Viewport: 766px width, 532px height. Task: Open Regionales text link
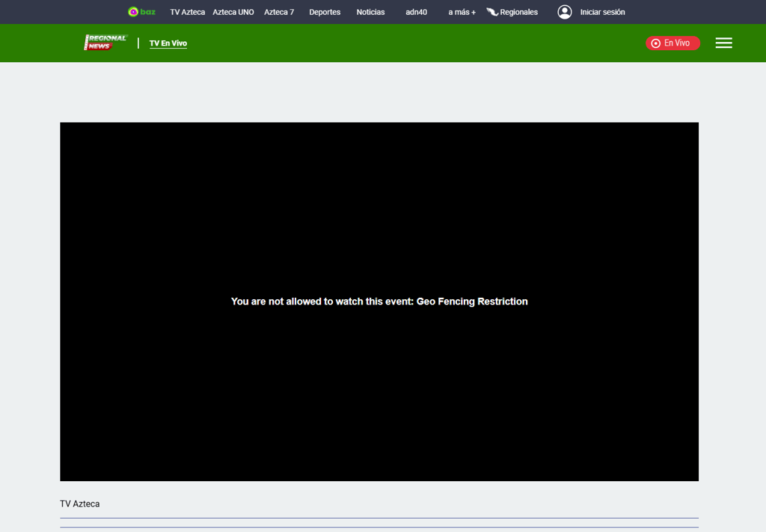pos(519,12)
